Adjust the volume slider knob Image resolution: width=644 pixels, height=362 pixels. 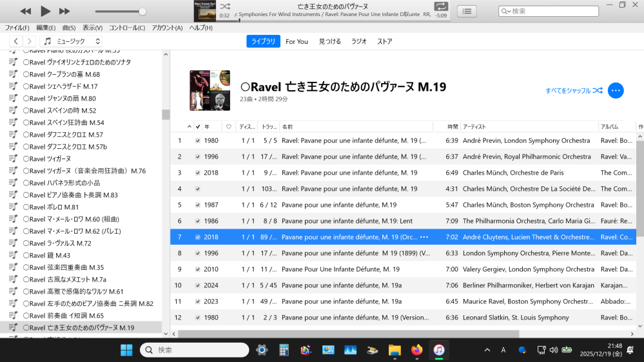tap(142, 12)
